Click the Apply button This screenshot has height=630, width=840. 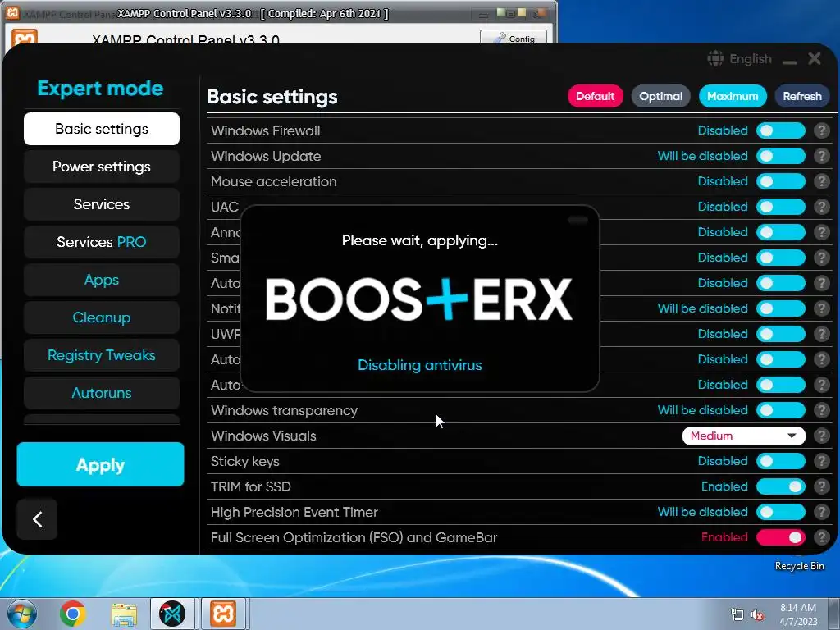click(100, 464)
